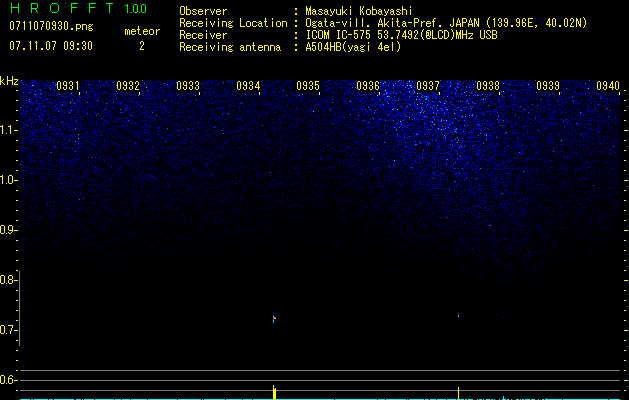Select the file name 0711070930.png
Screen dimensions: 629x400
point(51,26)
